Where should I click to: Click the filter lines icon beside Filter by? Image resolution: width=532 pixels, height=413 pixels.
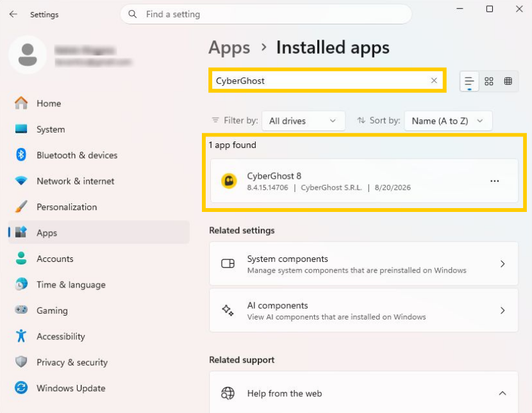(x=215, y=120)
